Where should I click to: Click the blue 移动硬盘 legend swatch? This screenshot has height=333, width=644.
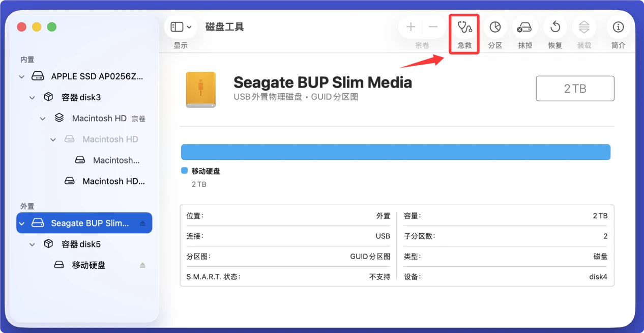184,171
